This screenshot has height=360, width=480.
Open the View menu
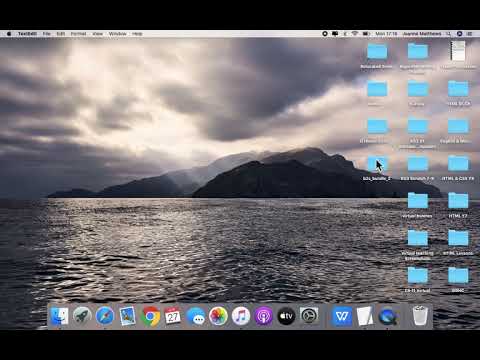coord(98,34)
